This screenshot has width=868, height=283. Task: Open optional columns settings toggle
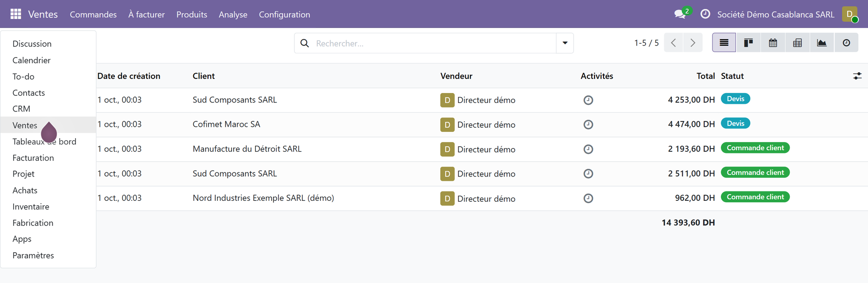pos(857,76)
